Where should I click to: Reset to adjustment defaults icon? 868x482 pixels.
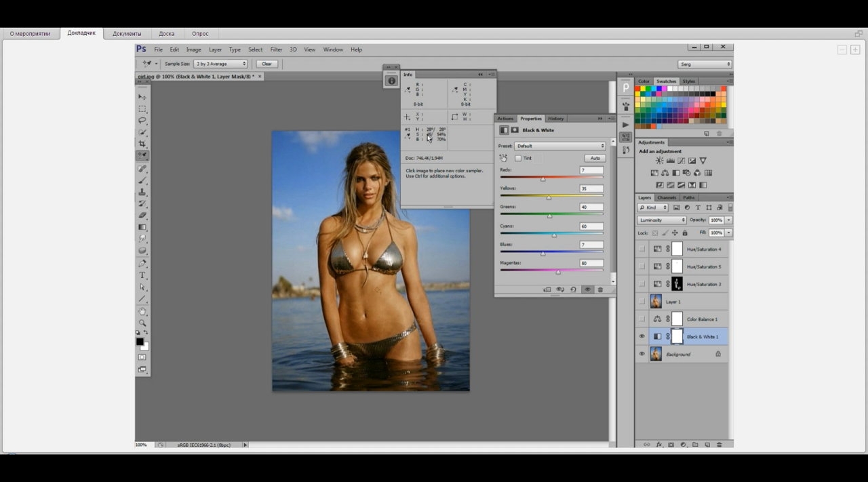point(573,289)
